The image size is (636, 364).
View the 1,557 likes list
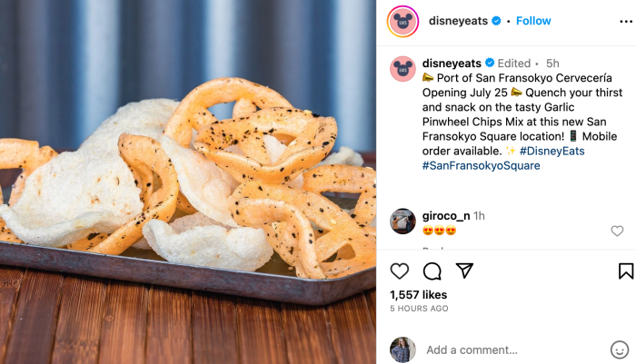[x=418, y=295]
